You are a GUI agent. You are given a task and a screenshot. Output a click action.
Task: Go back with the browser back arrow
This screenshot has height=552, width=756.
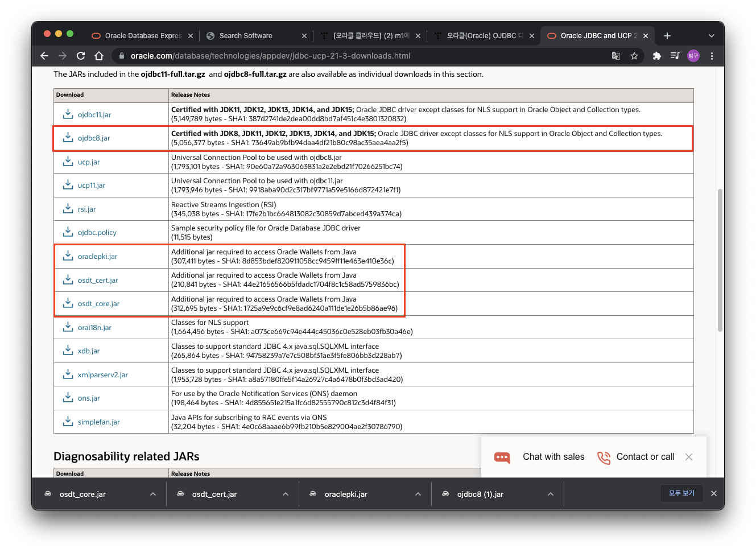(x=44, y=56)
